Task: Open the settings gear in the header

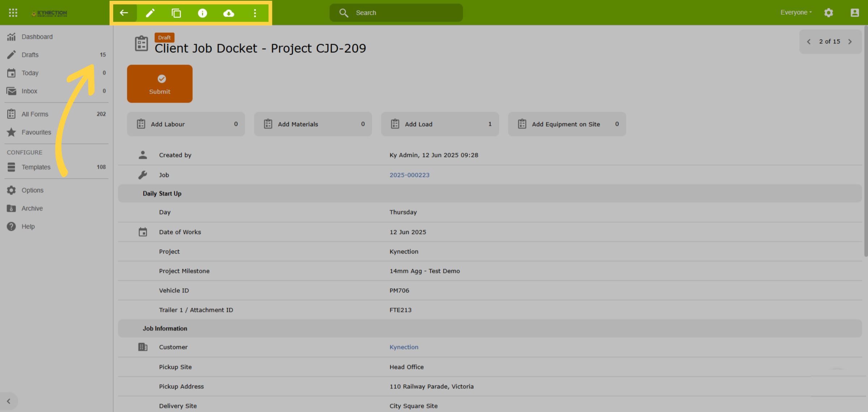Action: pos(829,13)
